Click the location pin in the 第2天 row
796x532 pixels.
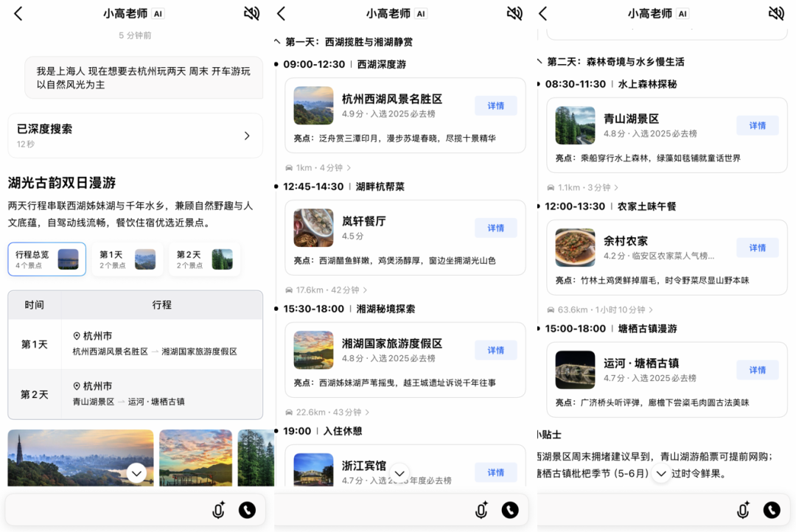coord(77,386)
